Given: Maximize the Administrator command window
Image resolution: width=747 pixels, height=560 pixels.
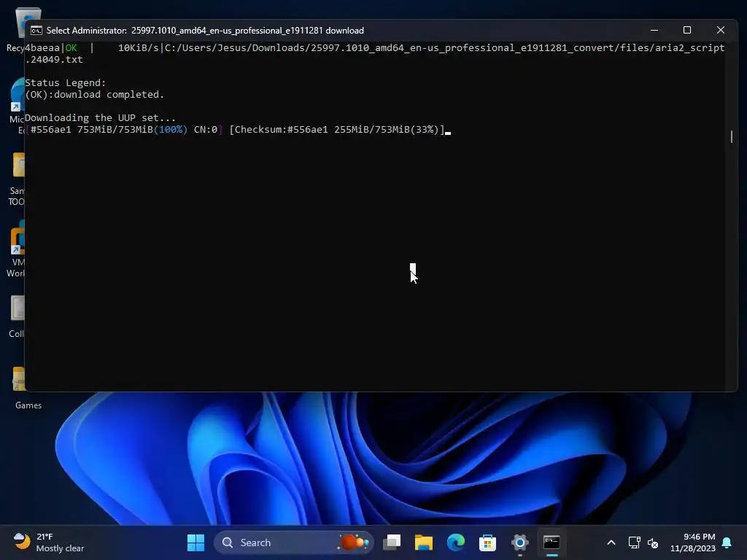Looking at the screenshot, I should [x=687, y=30].
